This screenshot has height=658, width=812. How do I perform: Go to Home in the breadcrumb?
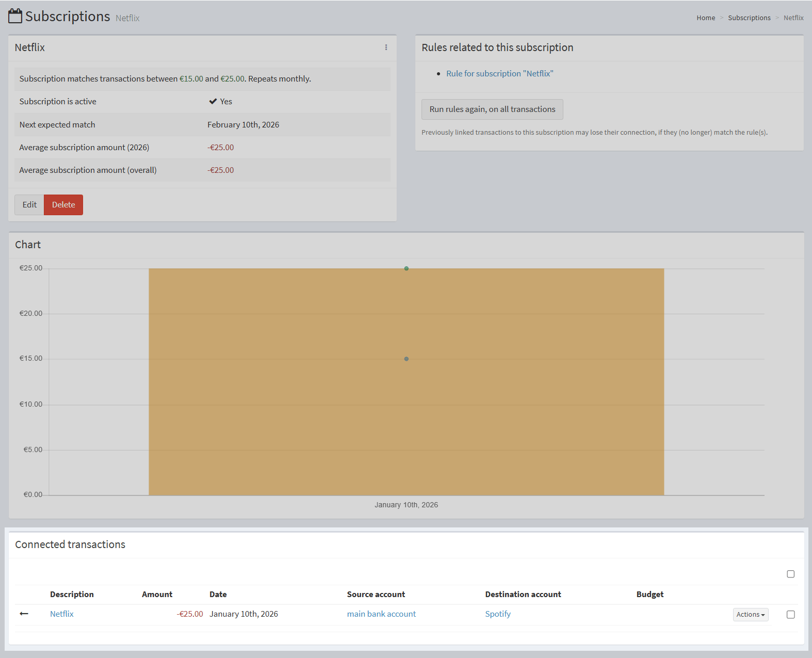point(706,18)
